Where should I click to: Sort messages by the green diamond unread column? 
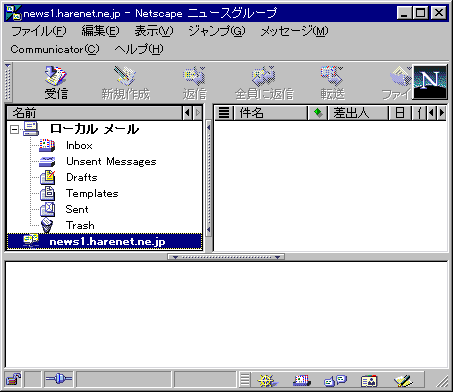tap(318, 113)
